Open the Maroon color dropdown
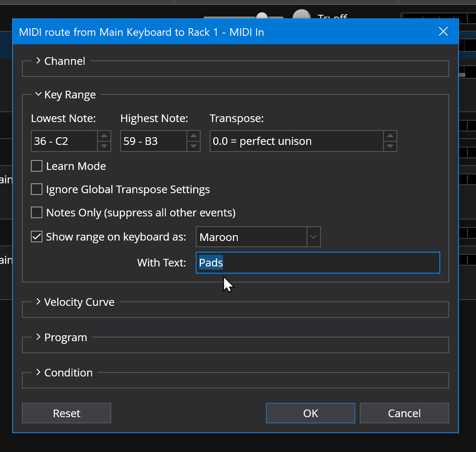The height and width of the screenshot is (452, 476). (x=258, y=237)
